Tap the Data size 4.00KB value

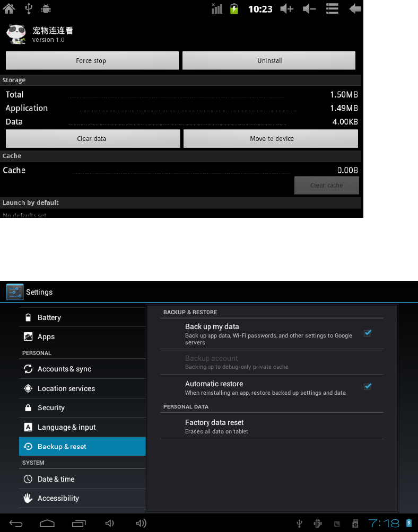[345, 121]
